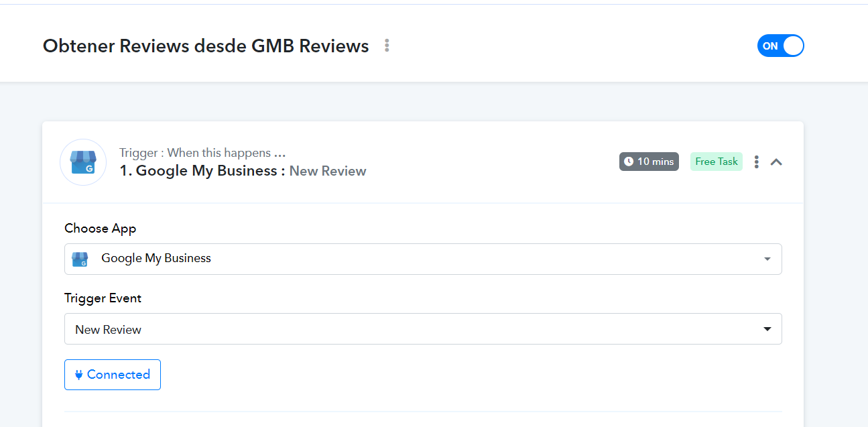
Task: Click the Connected button
Action: click(x=113, y=375)
